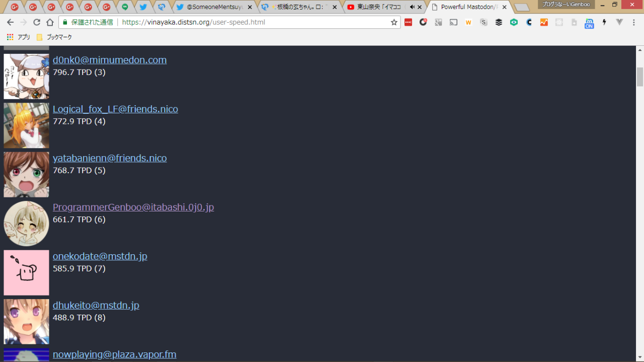Open the Chrome three-dot menu
The image size is (644, 362).
pyautogui.click(x=634, y=22)
